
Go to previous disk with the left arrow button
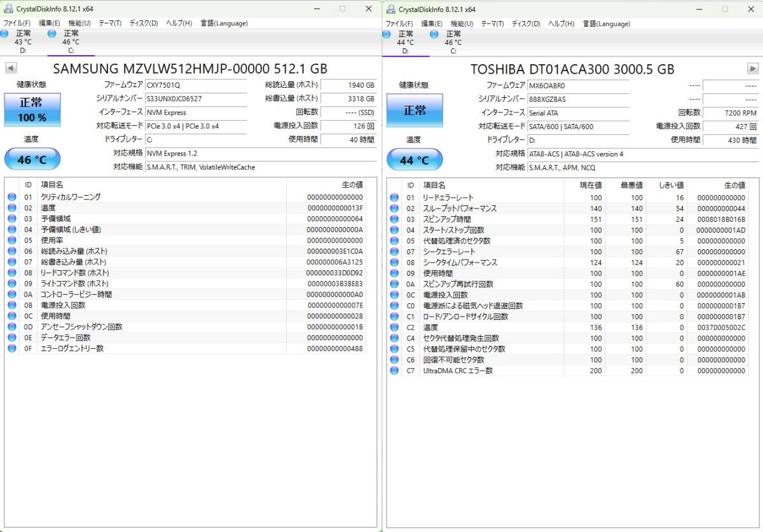pyautogui.click(x=11, y=69)
